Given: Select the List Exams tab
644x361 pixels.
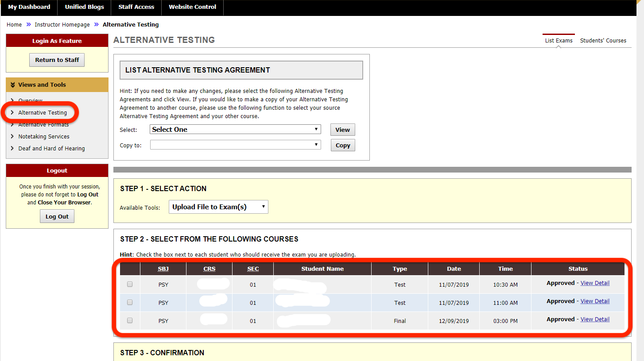Looking at the screenshot, I should pyautogui.click(x=559, y=40).
